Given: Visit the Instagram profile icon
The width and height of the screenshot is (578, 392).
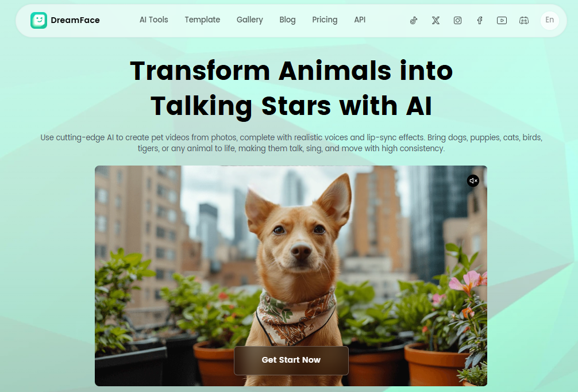Looking at the screenshot, I should point(457,20).
